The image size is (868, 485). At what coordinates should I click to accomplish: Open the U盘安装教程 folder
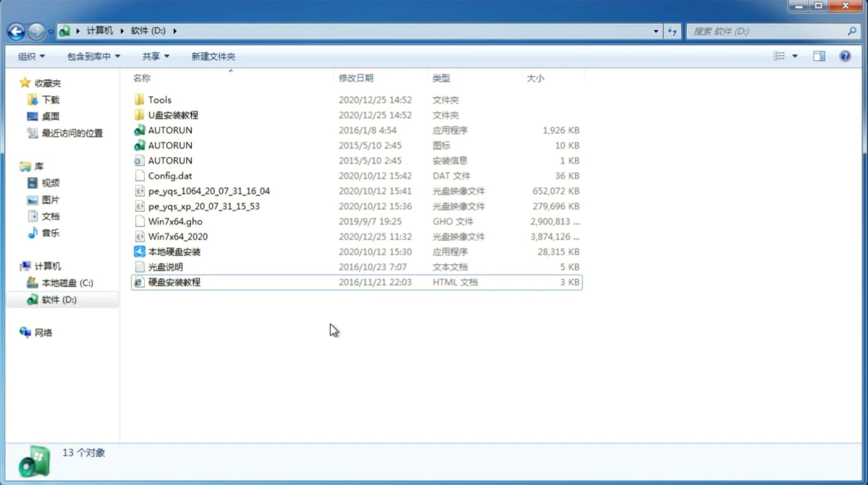pos(173,115)
